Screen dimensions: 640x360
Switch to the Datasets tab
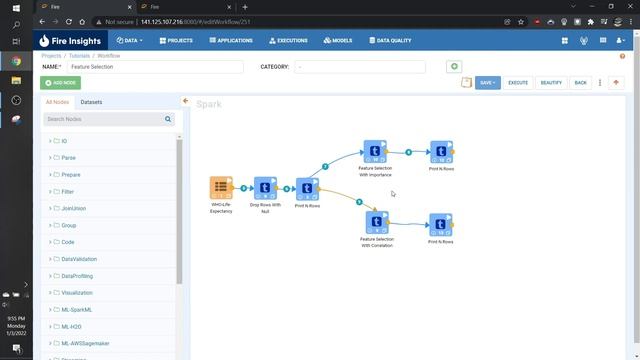tap(91, 102)
